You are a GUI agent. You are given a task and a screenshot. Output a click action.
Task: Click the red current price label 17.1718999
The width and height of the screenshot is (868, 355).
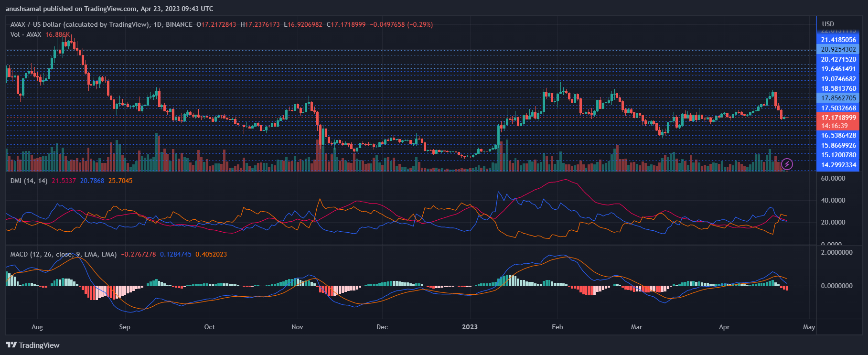[x=838, y=118]
